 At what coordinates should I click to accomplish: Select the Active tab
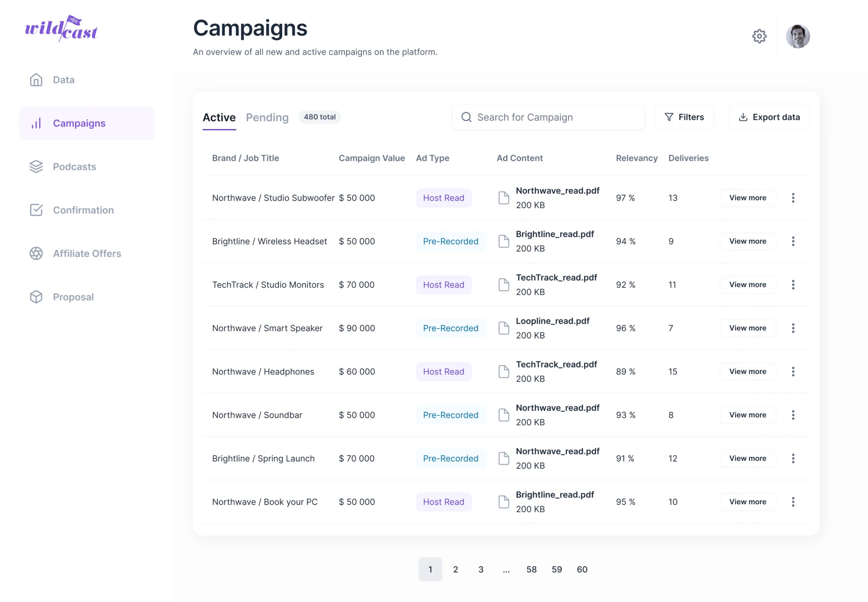point(219,118)
